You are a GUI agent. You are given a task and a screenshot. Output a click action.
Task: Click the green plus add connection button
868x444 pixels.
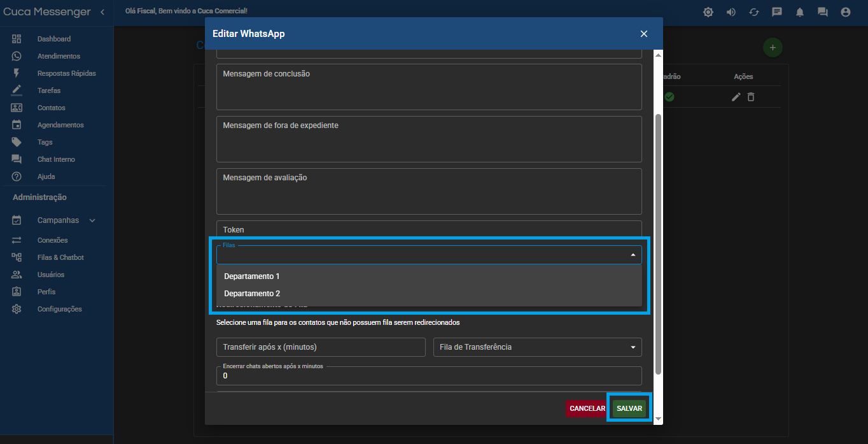pyautogui.click(x=773, y=47)
